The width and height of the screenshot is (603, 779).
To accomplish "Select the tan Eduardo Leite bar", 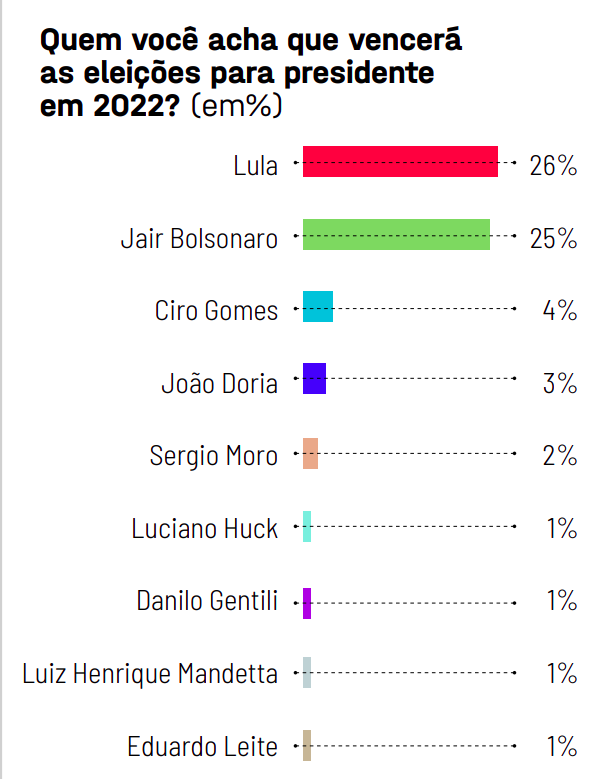I will 307,746.
